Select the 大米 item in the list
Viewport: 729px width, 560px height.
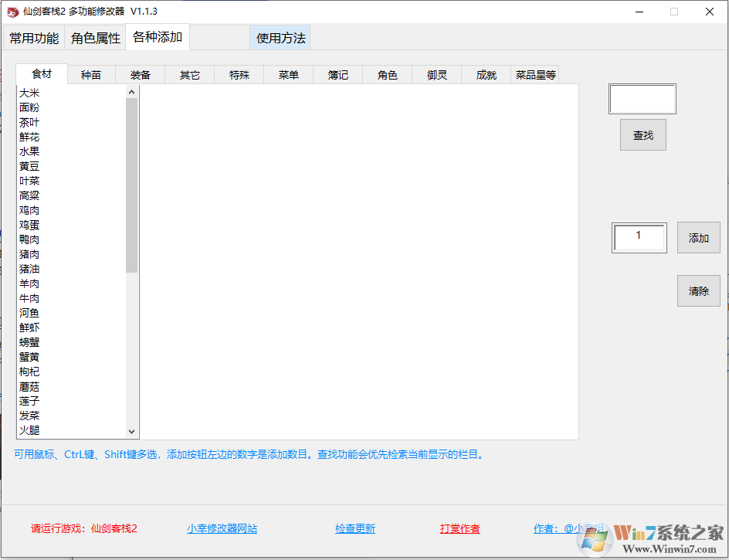(x=29, y=93)
